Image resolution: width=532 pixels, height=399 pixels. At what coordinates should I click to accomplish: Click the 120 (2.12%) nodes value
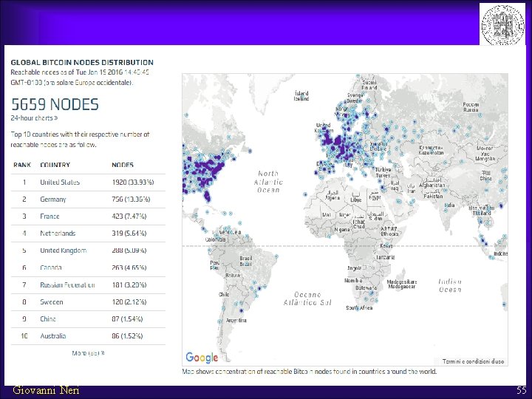click(x=129, y=301)
